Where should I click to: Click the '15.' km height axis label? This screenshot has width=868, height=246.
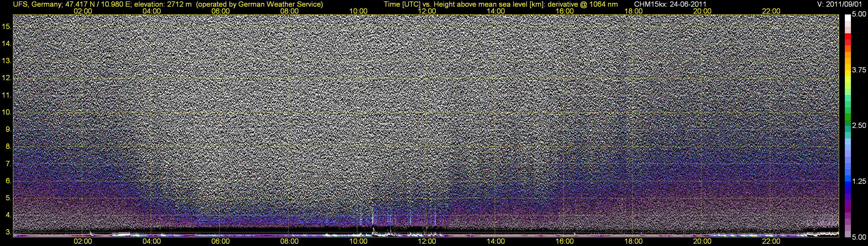[7, 26]
